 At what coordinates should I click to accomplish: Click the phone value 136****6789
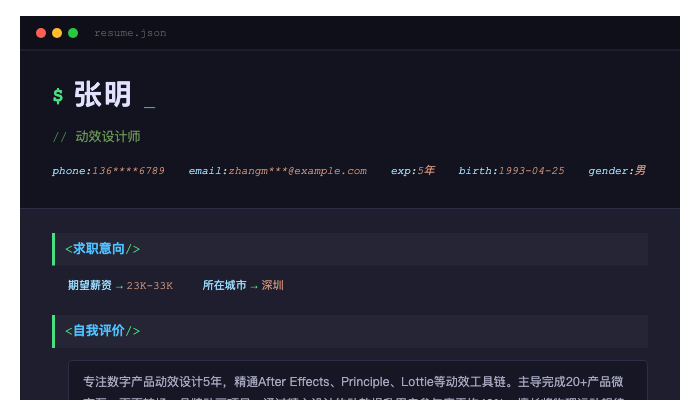(x=128, y=171)
